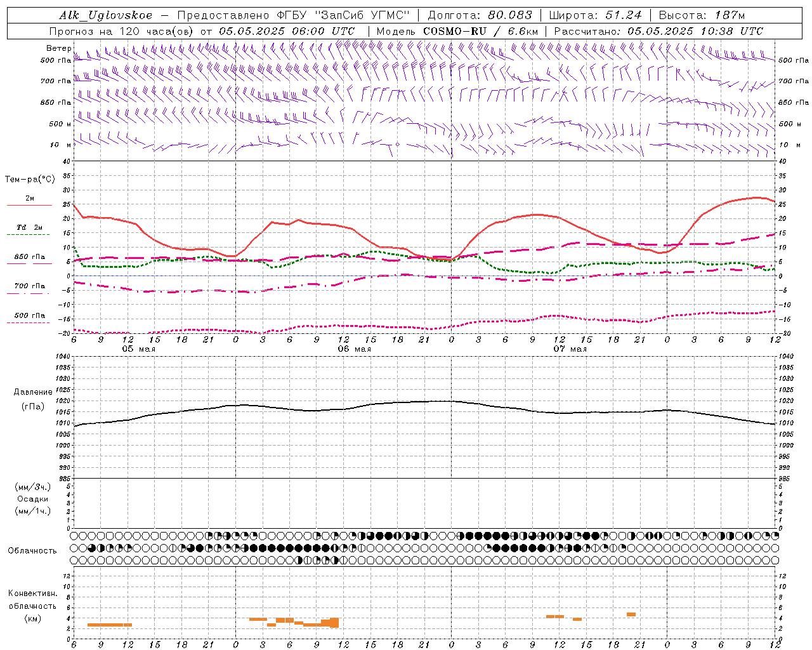The height and width of the screenshot is (650, 812).
Task: Click the (км) unit under convective cloudiness
Action: pos(32,618)
